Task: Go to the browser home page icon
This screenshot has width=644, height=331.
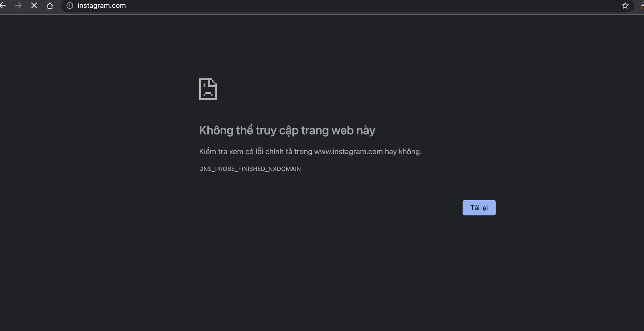Action: (x=50, y=5)
